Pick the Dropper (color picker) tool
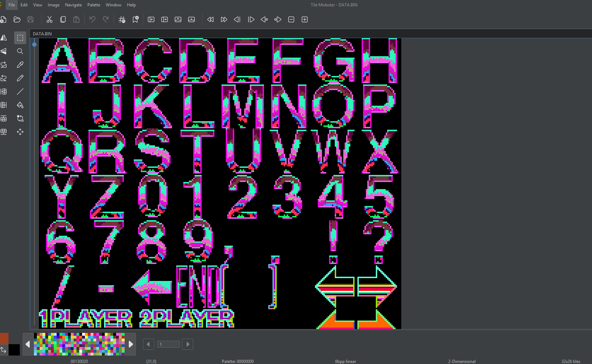The height and width of the screenshot is (364, 592). (20, 65)
